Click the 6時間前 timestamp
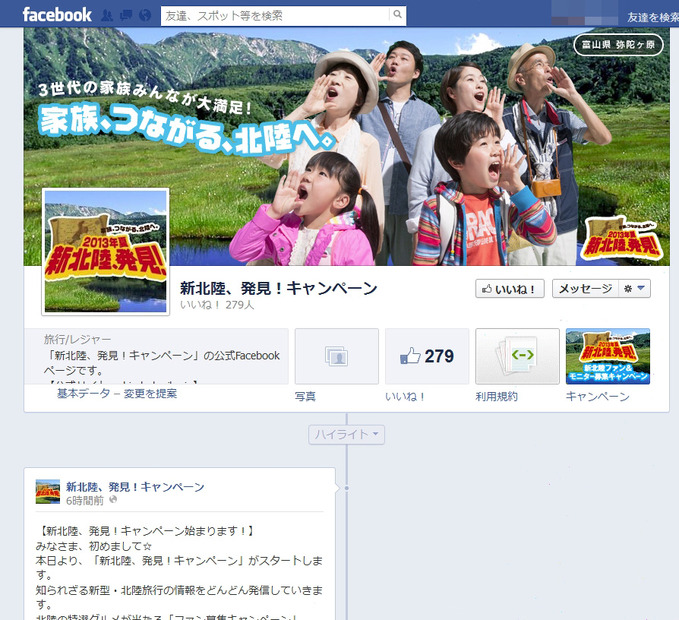Image resolution: width=679 pixels, height=620 pixels. click(85, 501)
